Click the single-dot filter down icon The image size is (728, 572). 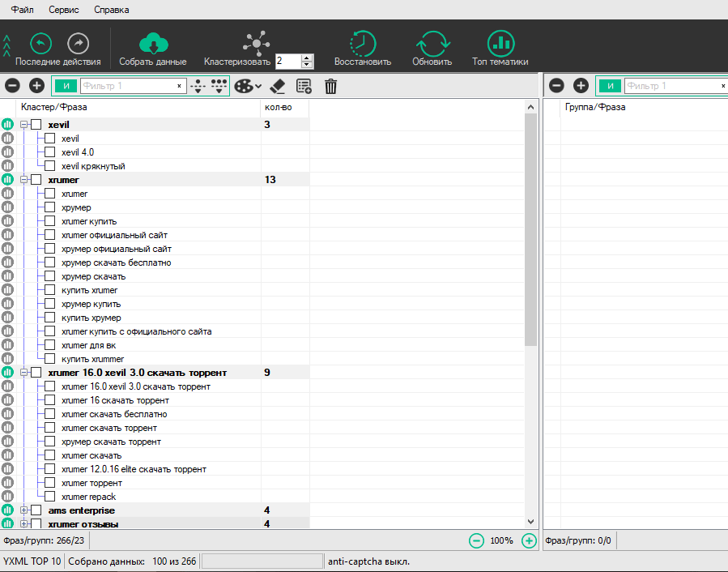pyautogui.click(x=198, y=86)
